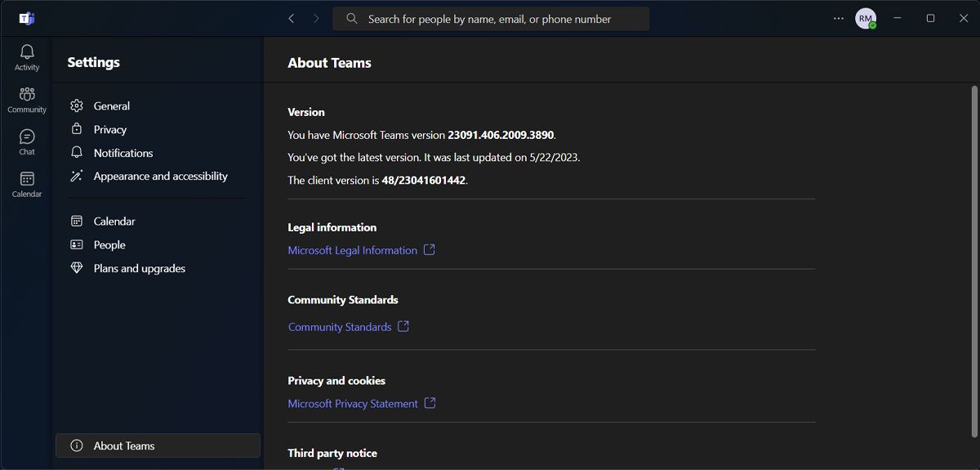Click the Appearance and accessibility wand icon
This screenshot has height=470, width=980.
click(x=77, y=176)
